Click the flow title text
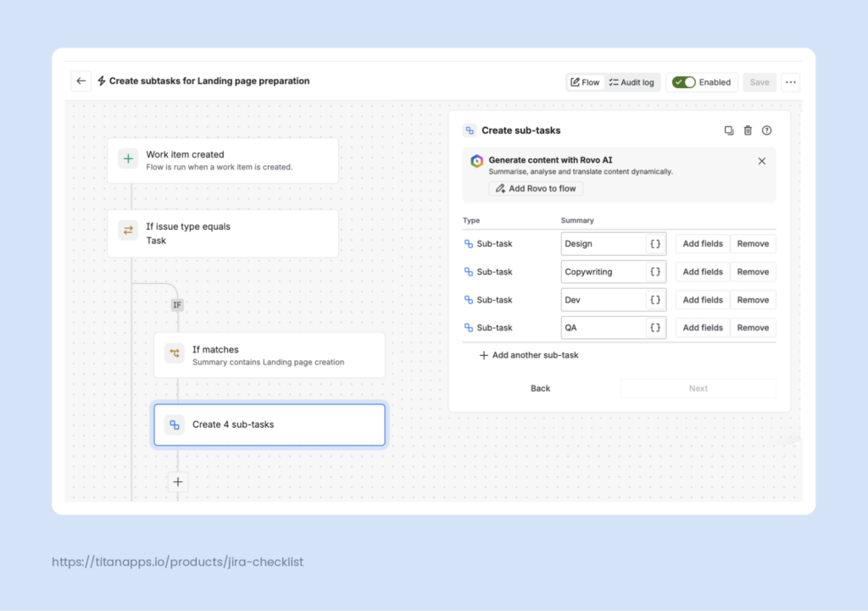Screen dimensions: 868x611 pyautogui.click(x=209, y=81)
